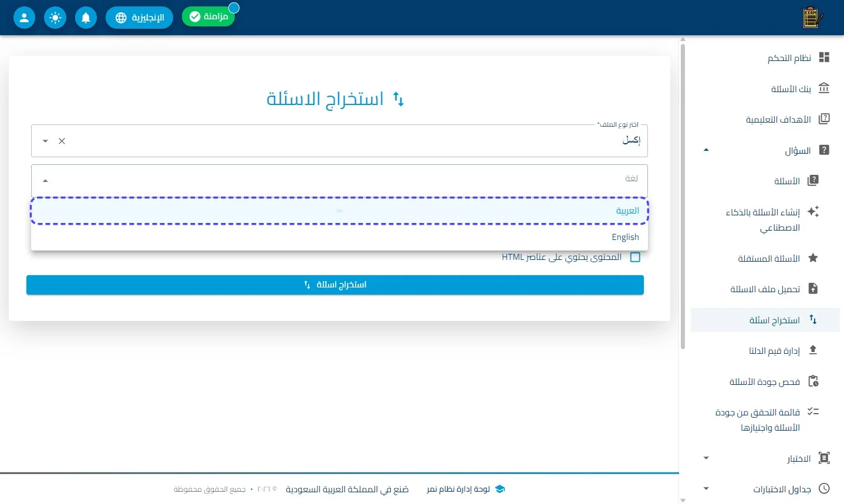The width and height of the screenshot is (844, 504).
Task: Select استخراج اسئلة sidebar item
Action: (x=765, y=320)
